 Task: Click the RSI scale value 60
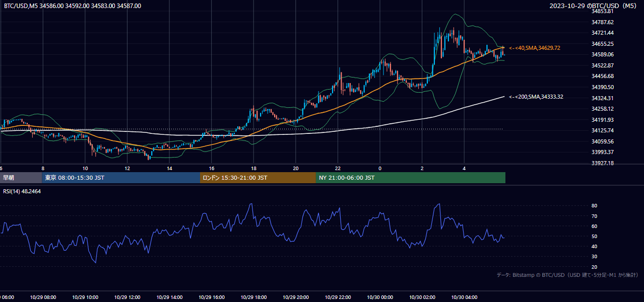coord(594,226)
